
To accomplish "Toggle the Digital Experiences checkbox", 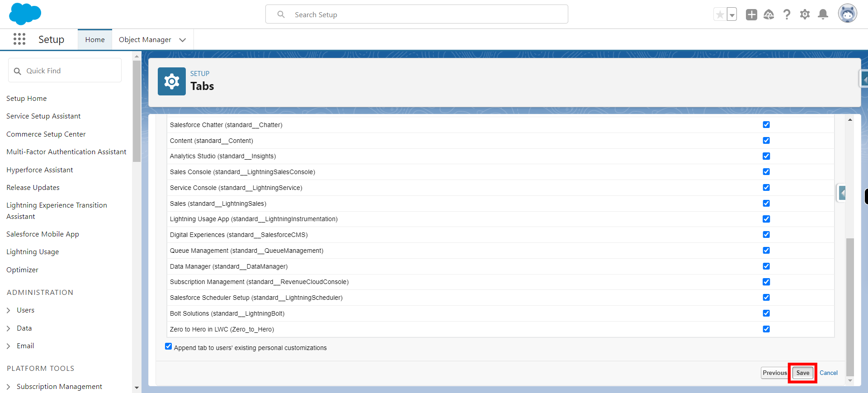I will [x=766, y=235].
